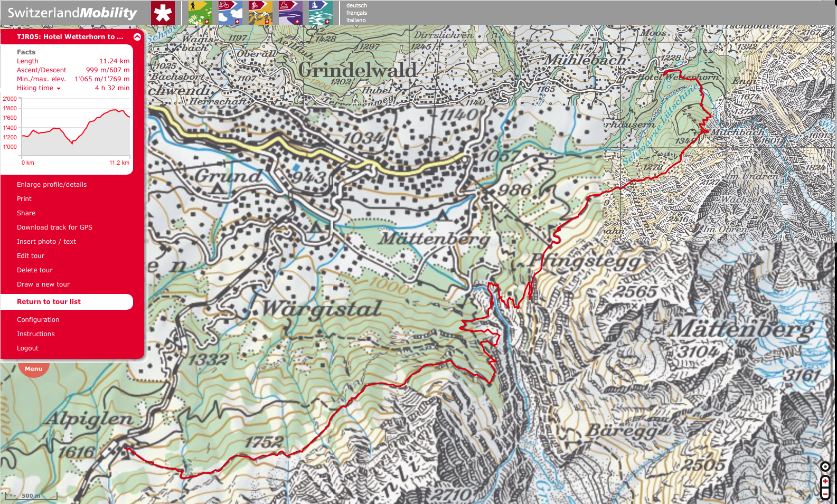
Task: Select Draw a new tour
Action: point(43,284)
